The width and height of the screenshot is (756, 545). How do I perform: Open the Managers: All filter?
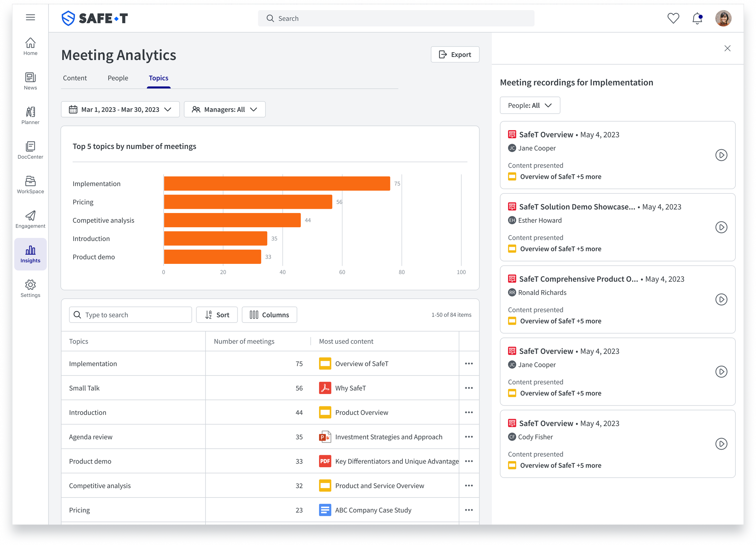[224, 110]
